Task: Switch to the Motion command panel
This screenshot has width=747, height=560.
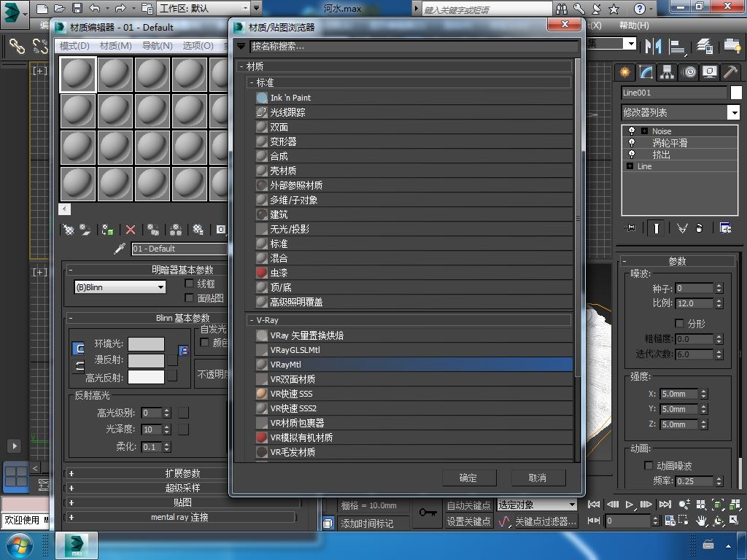Action: [689, 72]
